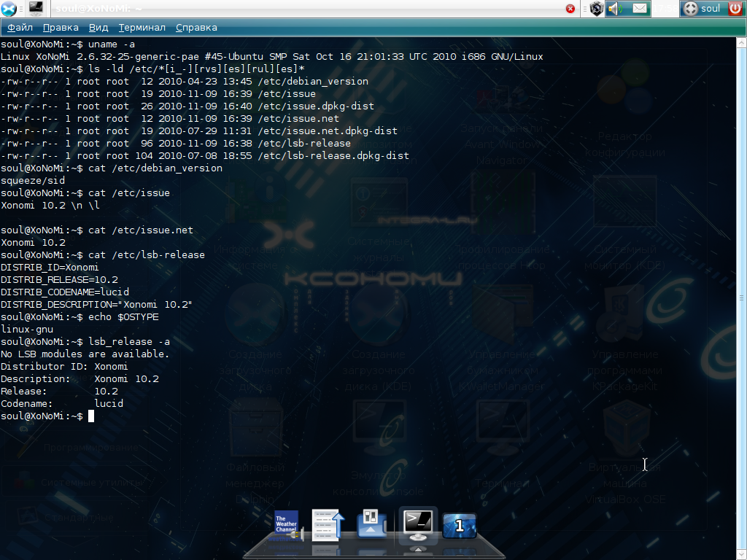Viewport: 747px width, 560px height.
Task: Open the Терминал menu
Action: [x=142, y=28]
